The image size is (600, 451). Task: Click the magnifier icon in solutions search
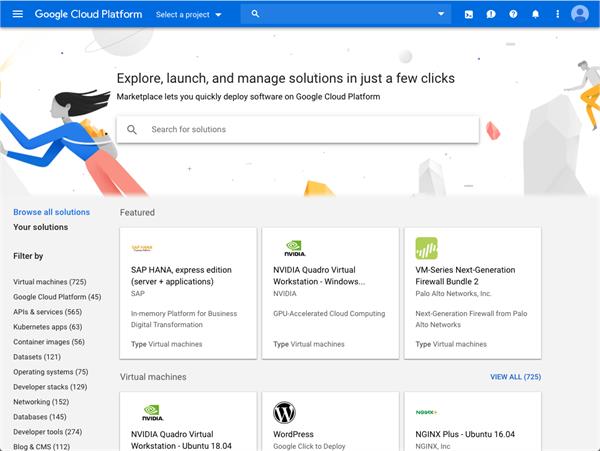click(132, 129)
